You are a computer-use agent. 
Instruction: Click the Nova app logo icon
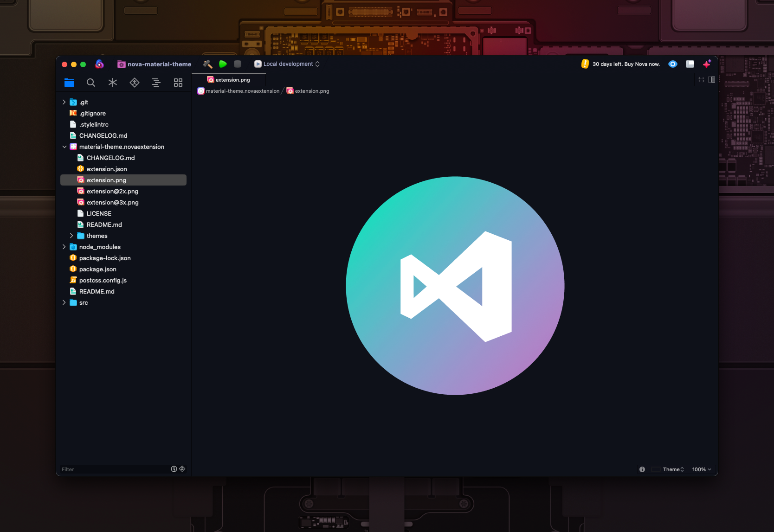[99, 64]
